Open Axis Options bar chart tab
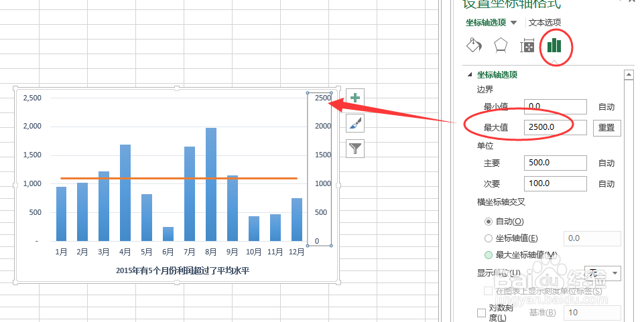Screen dimensions: 644x322 [x=554, y=45]
